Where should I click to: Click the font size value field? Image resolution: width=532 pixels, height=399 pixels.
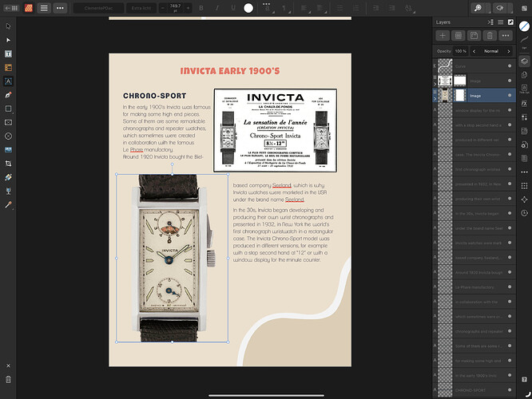click(176, 8)
